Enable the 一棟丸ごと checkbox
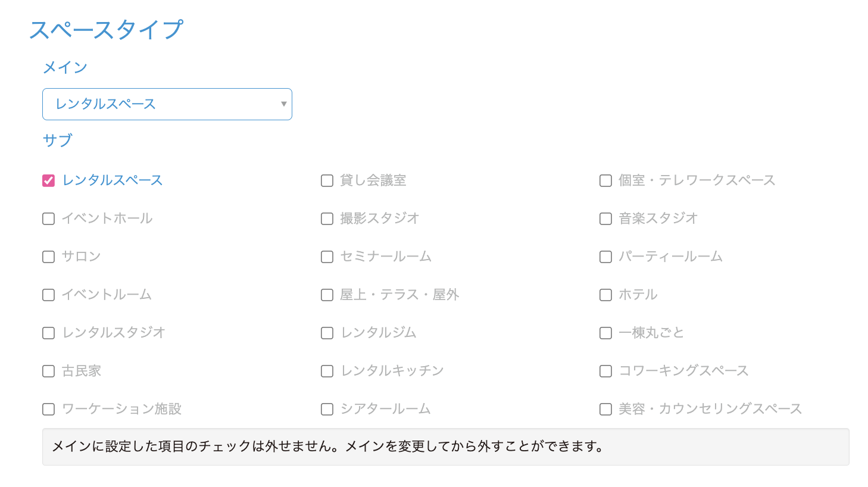This screenshot has width=868, height=487. click(605, 333)
